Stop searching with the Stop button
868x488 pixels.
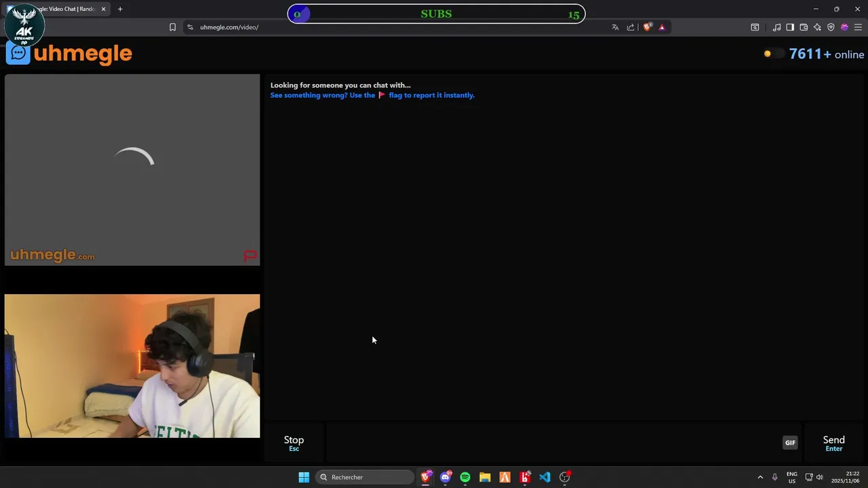click(294, 443)
